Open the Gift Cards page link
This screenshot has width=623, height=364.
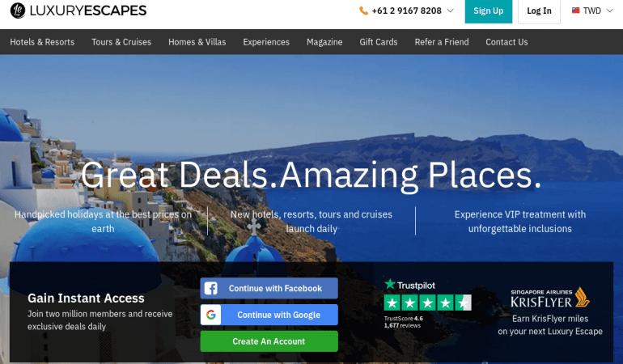(379, 42)
